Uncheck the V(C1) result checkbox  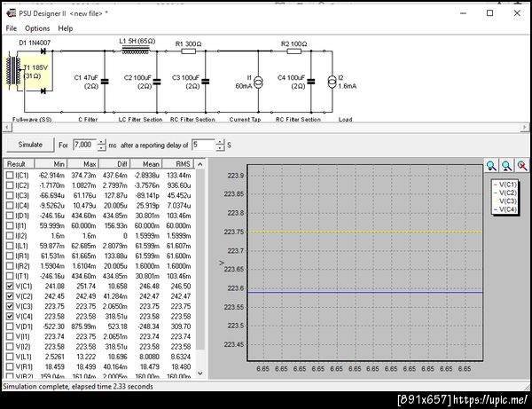[x=10, y=287]
